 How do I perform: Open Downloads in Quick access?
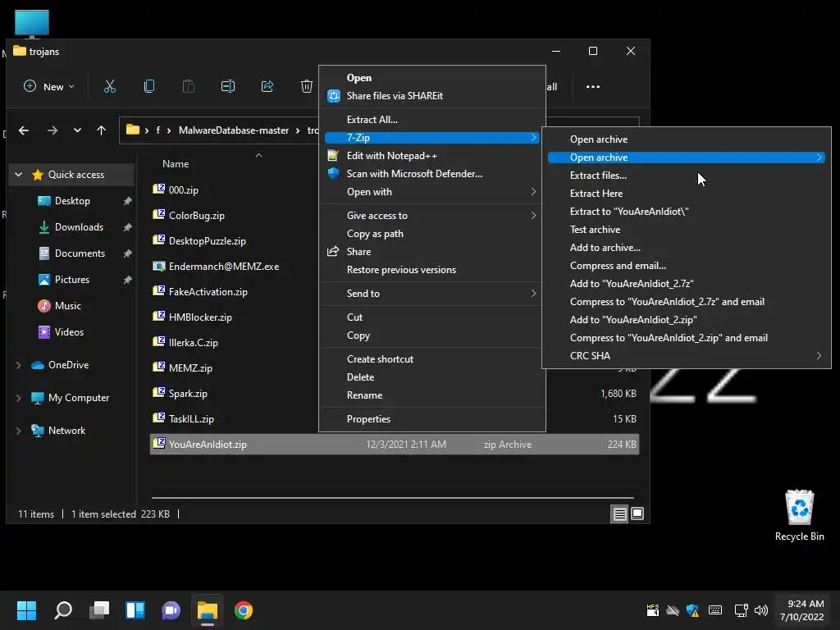[x=79, y=227]
